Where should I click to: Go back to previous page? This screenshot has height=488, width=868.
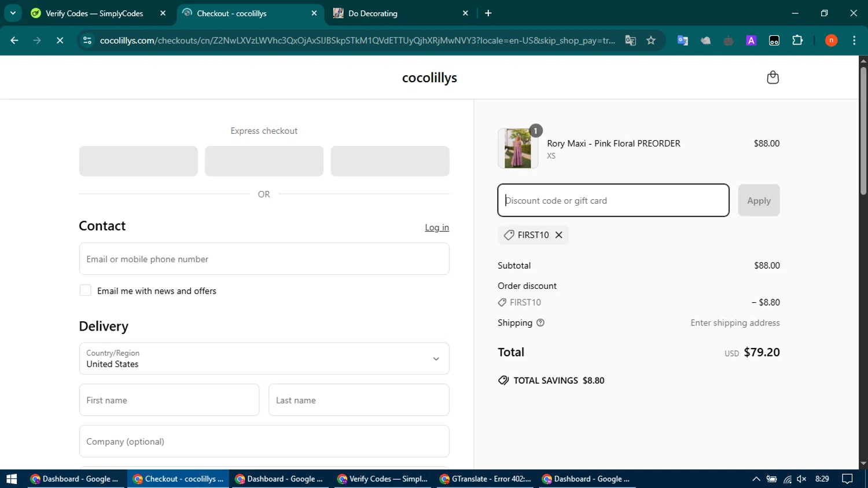(14, 41)
